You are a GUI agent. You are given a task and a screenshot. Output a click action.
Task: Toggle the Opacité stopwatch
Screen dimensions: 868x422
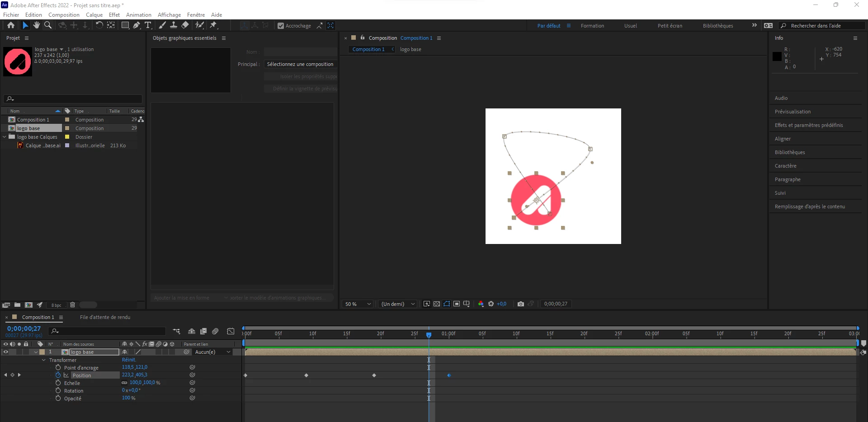(x=58, y=398)
